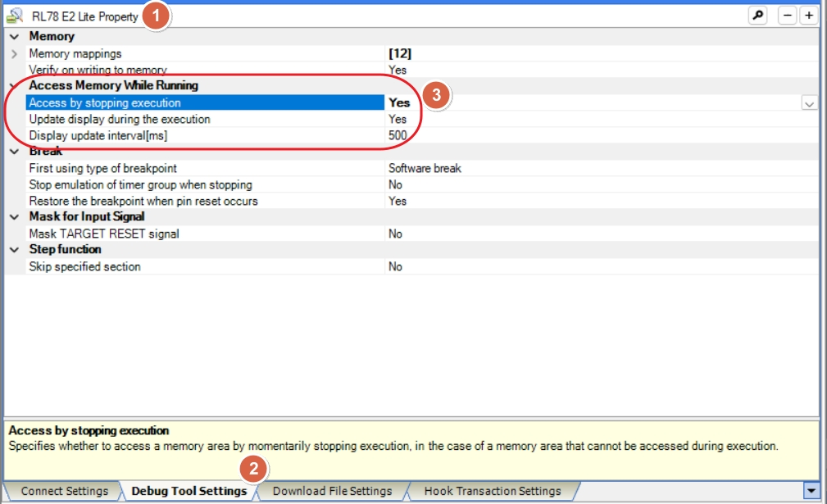
Task: Click the minus collapse-all button
Action: click(x=787, y=16)
